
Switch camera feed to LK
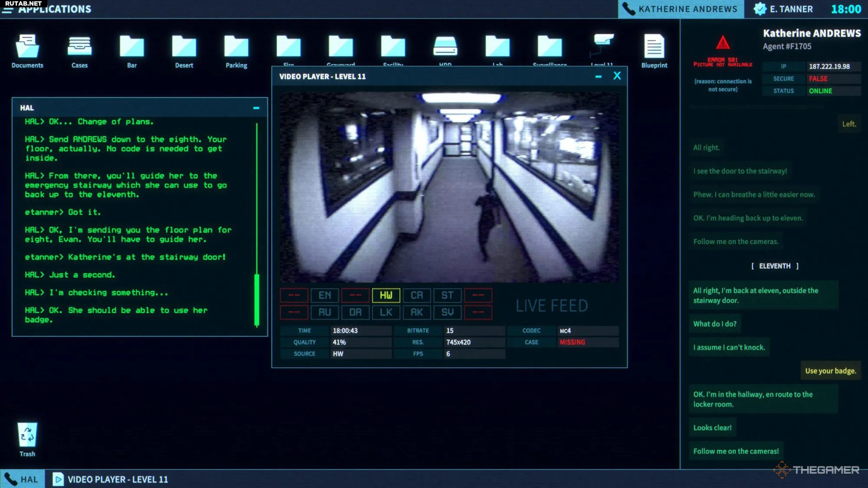pyautogui.click(x=386, y=312)
